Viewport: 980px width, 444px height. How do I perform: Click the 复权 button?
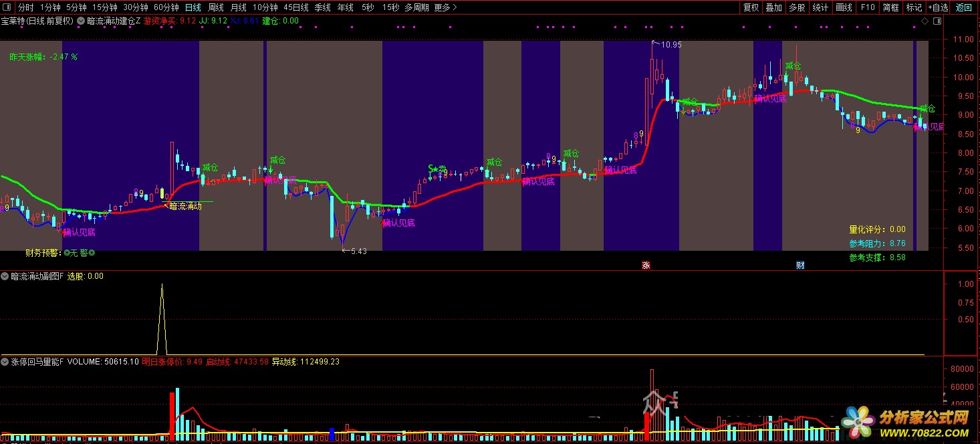coord(751,8)
